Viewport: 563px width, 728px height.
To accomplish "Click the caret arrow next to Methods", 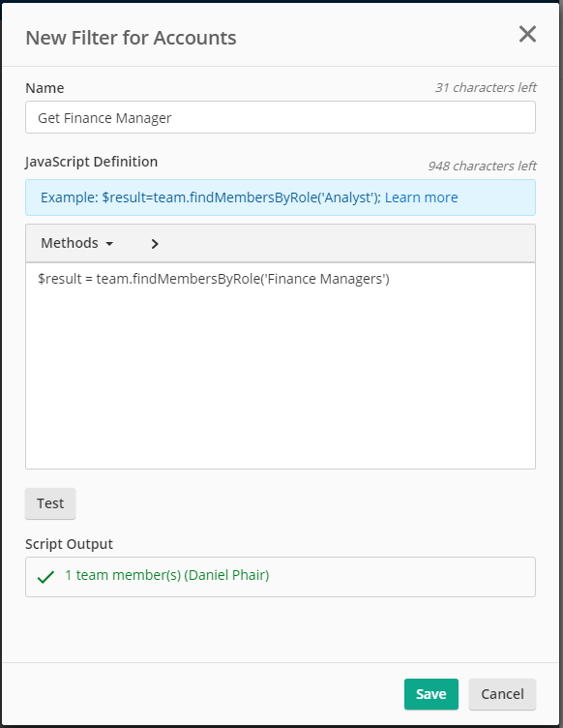I will (109, 244).
